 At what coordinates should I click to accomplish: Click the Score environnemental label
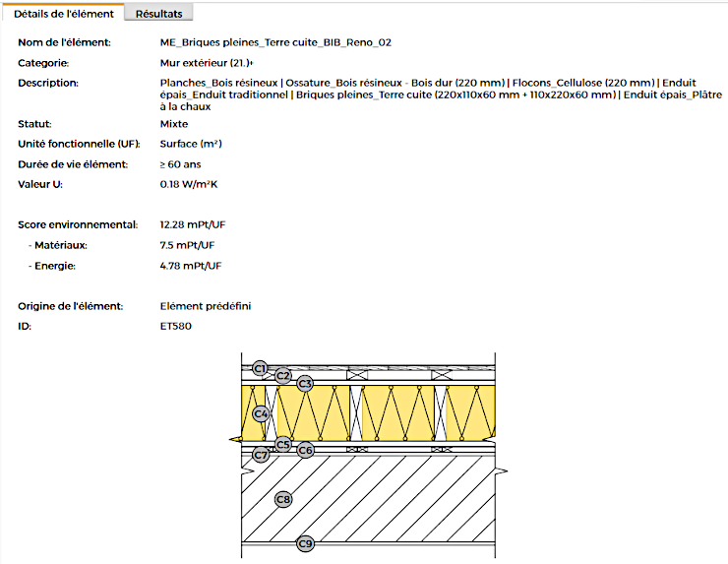pos(78,224)
